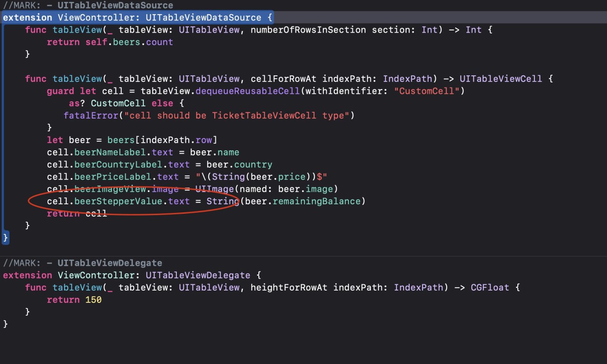Click 'return cell' statement
607x364 pixels.
click(x=77, y=214)
